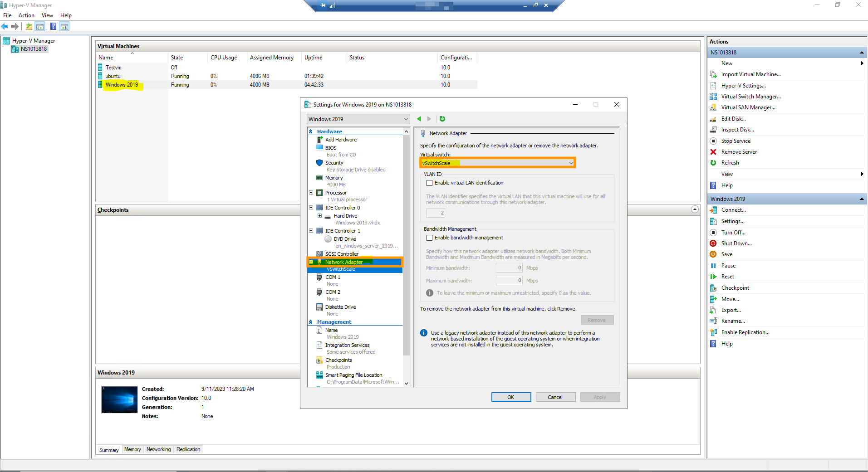868x472 pixels.
Task: Click Move action for Windows 2019
Action: (730, 299)
